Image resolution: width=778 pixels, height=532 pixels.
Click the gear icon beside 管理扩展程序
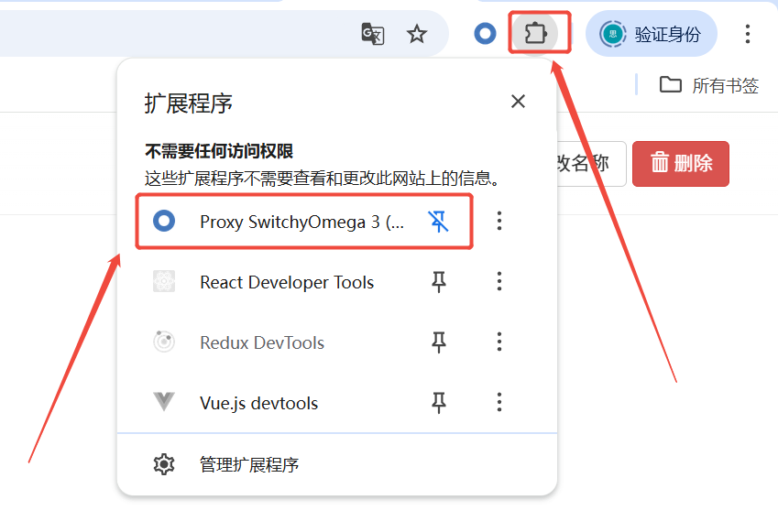(164, 464)
